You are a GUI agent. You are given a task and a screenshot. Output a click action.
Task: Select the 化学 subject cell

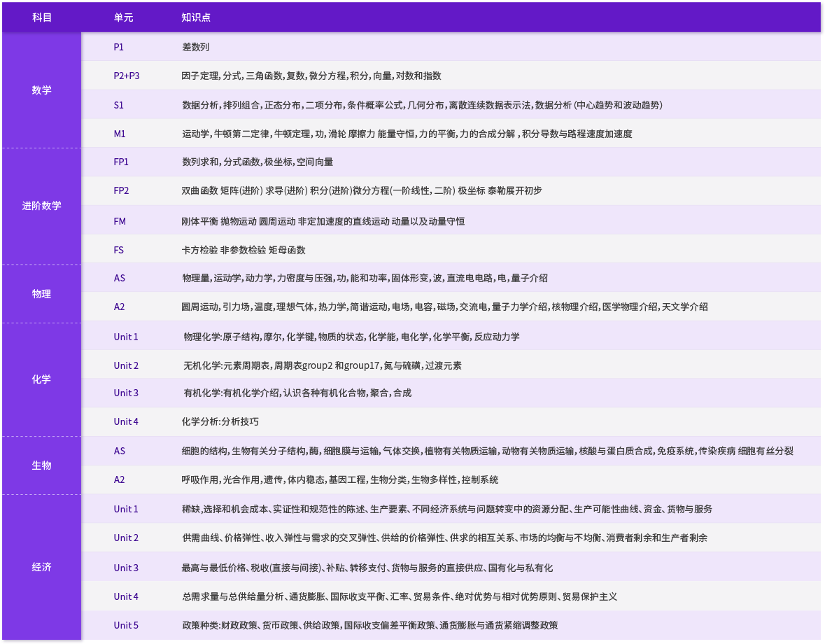click(x=42, y=379)
